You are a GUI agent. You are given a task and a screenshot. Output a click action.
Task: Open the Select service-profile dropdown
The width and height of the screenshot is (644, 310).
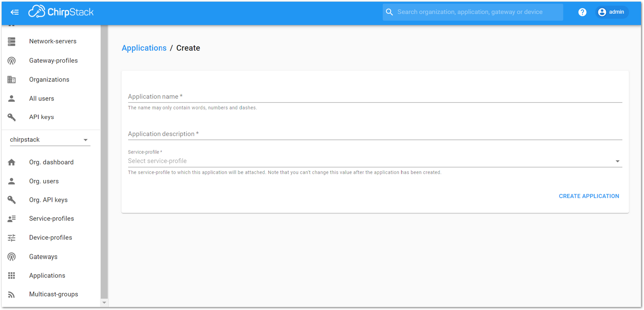(375, 161)
